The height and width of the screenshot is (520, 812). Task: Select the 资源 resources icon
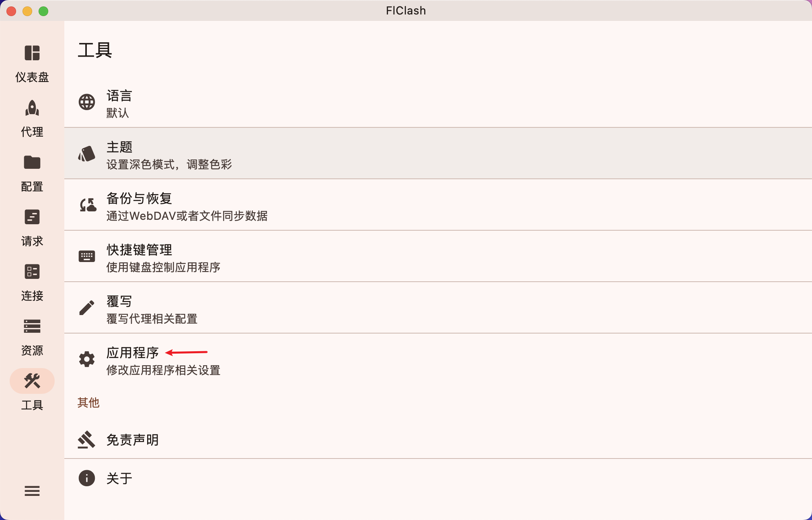click(x=32, y=326)
